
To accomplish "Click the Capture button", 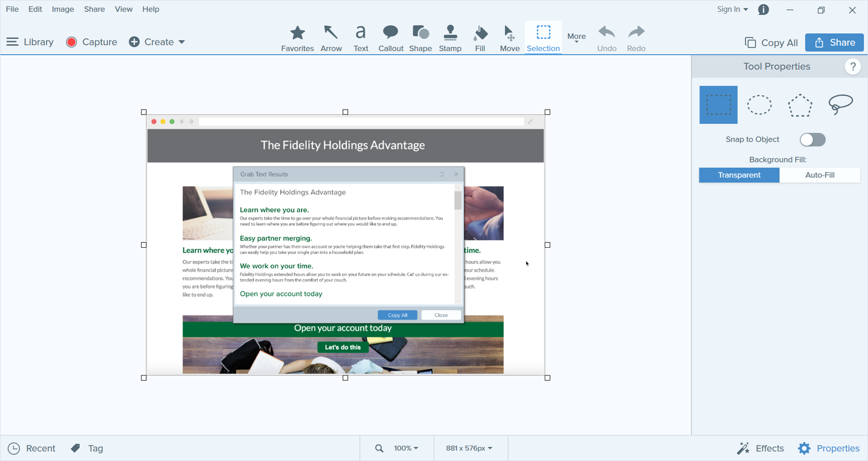I will coord(92,42).
